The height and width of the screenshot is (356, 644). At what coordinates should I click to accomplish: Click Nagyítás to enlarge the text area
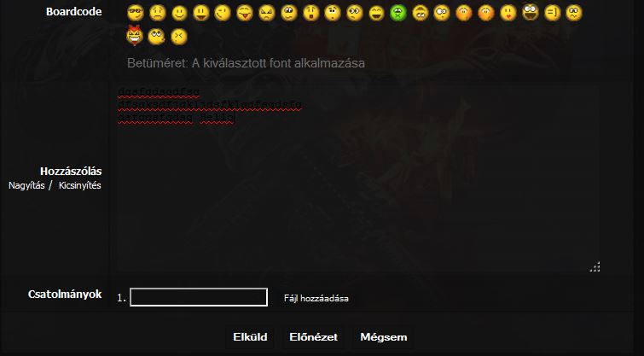click(x=26, y=185)
